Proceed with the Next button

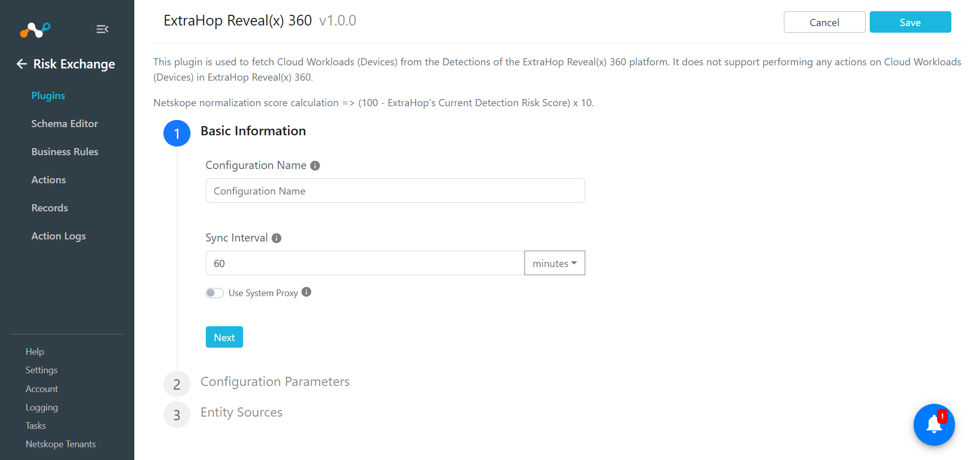224,337
